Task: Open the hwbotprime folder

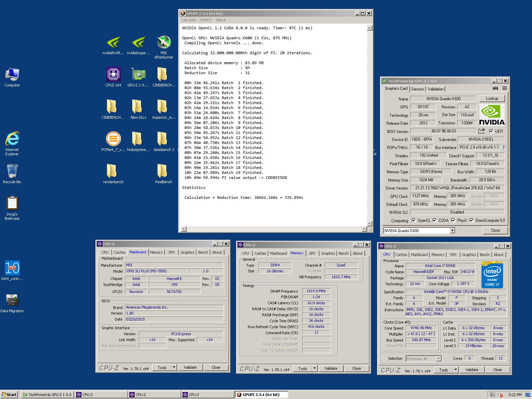Action: [138, 142]
